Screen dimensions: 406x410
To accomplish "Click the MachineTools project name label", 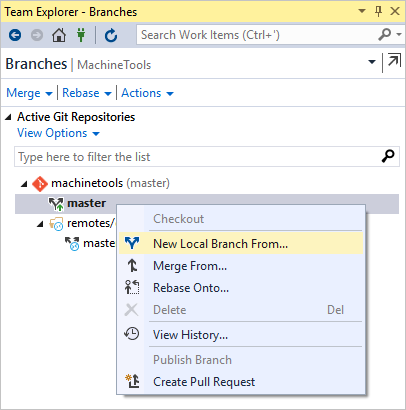I will point(114,65).
